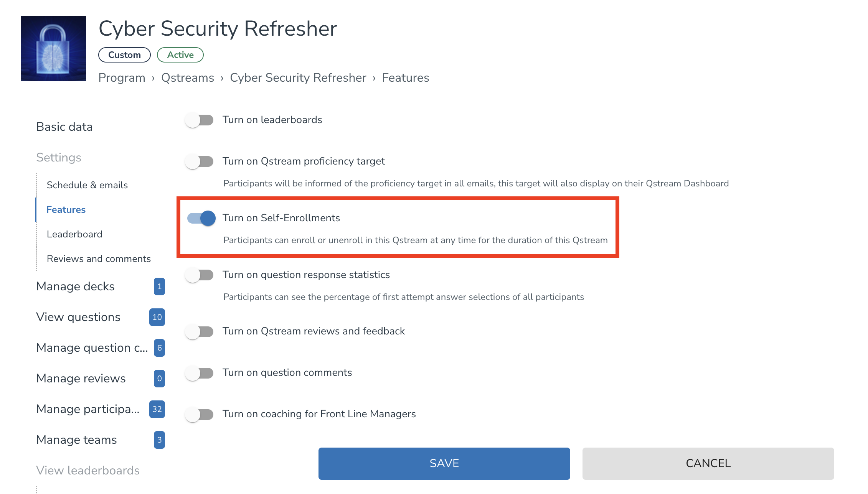Image resolution: width=868 pixels, height=494 pixels.
Task: Click the CANCEL button
Action: pyautogui.click(x=708, y=463)
